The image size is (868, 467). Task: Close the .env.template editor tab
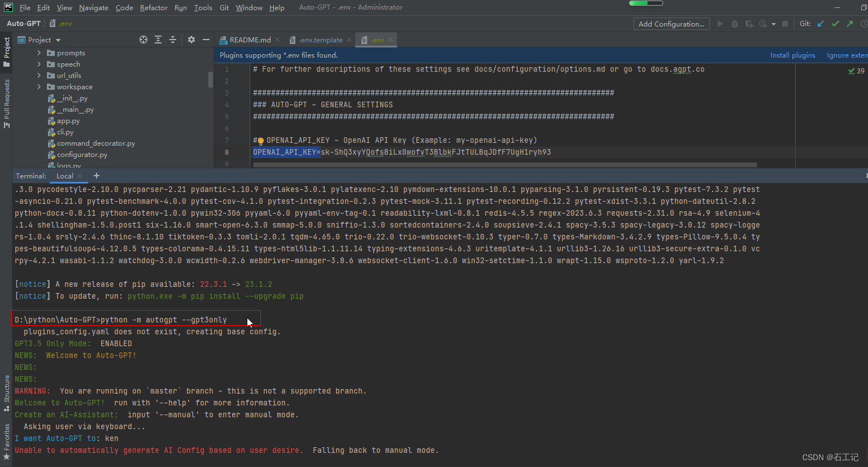349,40
